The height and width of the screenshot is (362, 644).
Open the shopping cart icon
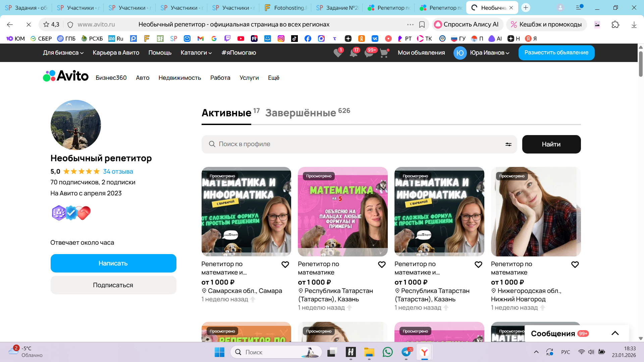point(384,53)
